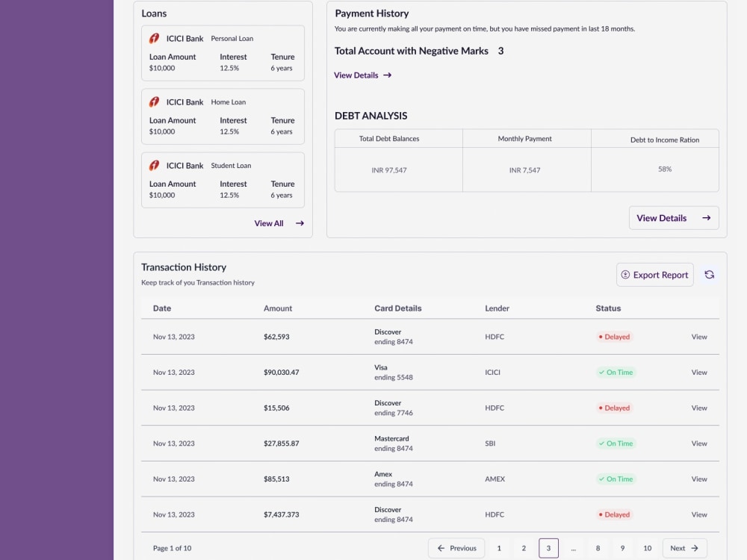View the Visa transaction from ICICI
747x560 pixels.
[699, 372]
